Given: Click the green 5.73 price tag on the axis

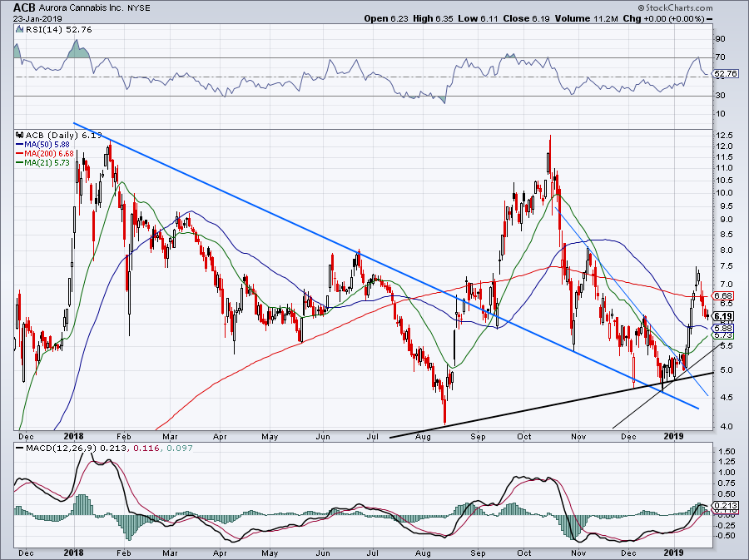Looking at the screenshot, I should click(724, 336).
